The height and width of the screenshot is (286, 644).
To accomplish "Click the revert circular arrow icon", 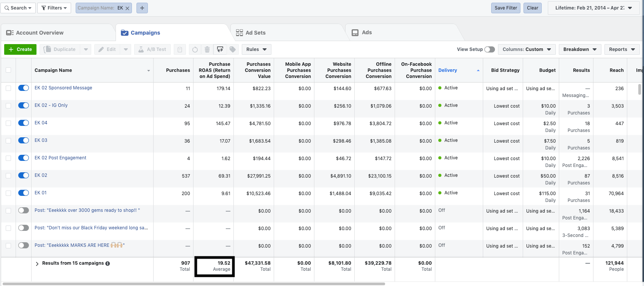I will (x=195, y=49).
